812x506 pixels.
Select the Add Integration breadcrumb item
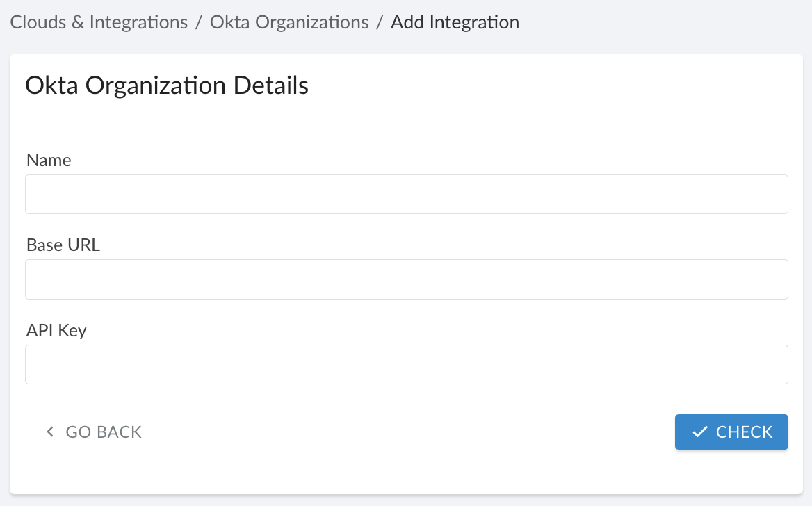point(455,22)
